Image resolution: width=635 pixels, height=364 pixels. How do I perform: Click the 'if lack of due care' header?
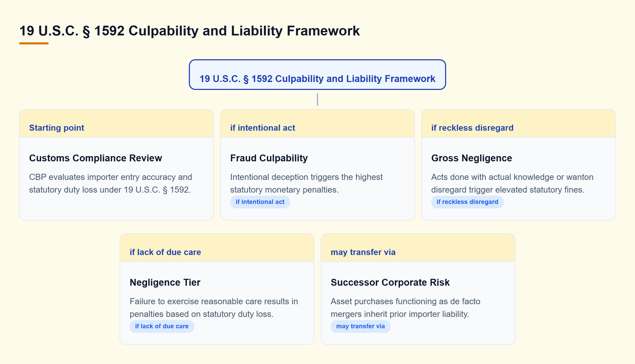tap(217, 248)
